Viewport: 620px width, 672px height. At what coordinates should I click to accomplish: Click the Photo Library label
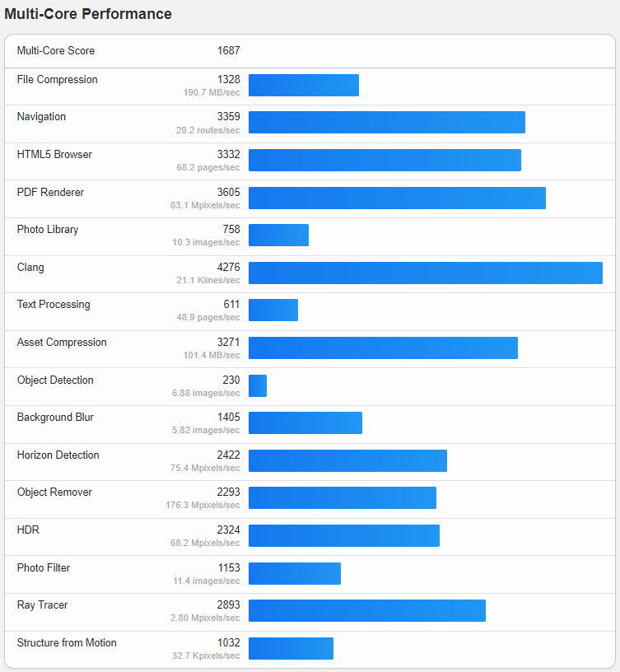pyautogui.click(x=48, y=230)
